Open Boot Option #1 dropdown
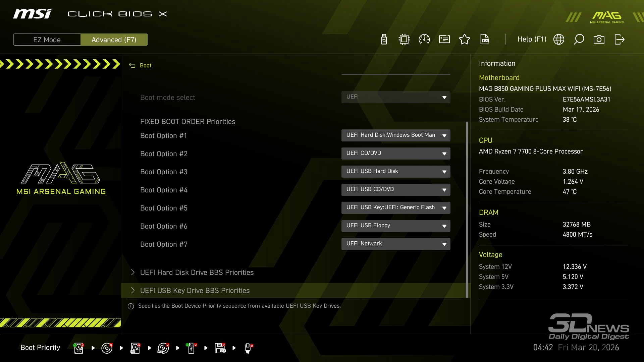The image size is (644, 362). [396, 135]
